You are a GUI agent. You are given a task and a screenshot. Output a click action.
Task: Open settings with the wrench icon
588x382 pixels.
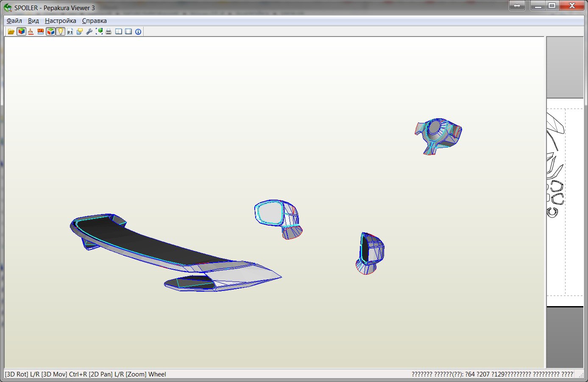click(x=89, y=31)
